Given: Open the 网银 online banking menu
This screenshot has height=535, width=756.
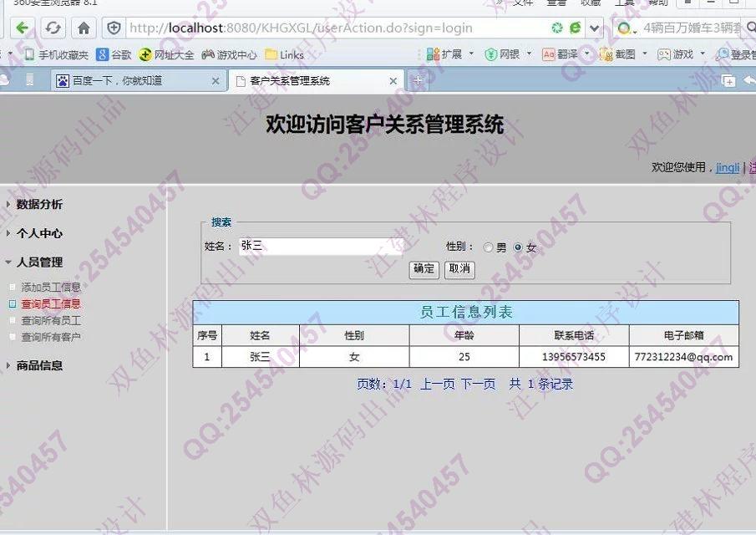Looking at the screenshot, I should click(508, 54).
